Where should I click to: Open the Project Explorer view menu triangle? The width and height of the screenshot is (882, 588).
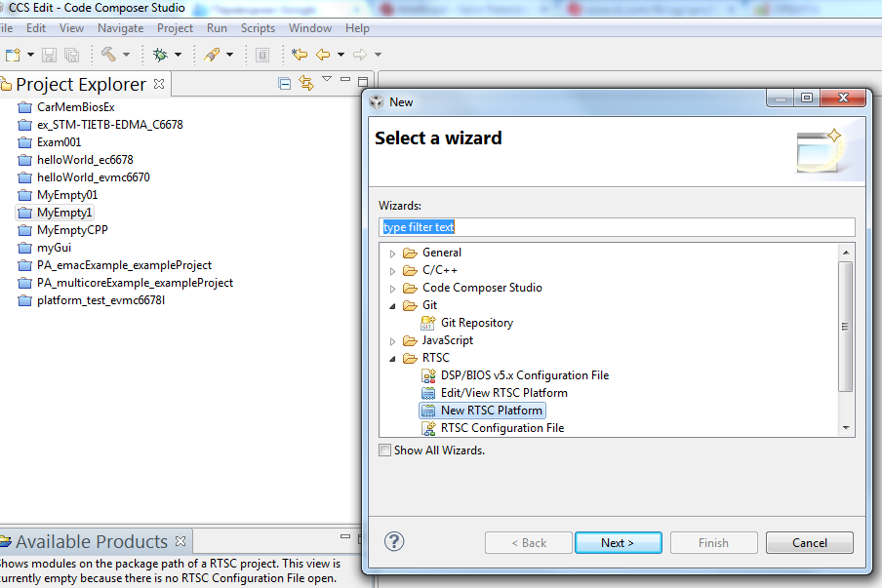click(327, 79)
